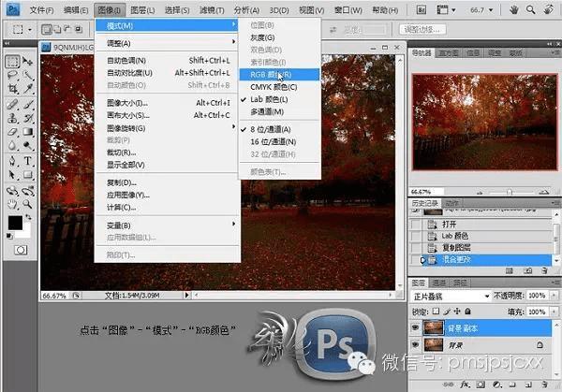Image resolution: width=562 pixels, height=392 pixels.
Task: Hide the 背景 副本 layer
Action: tap(415, 327)
